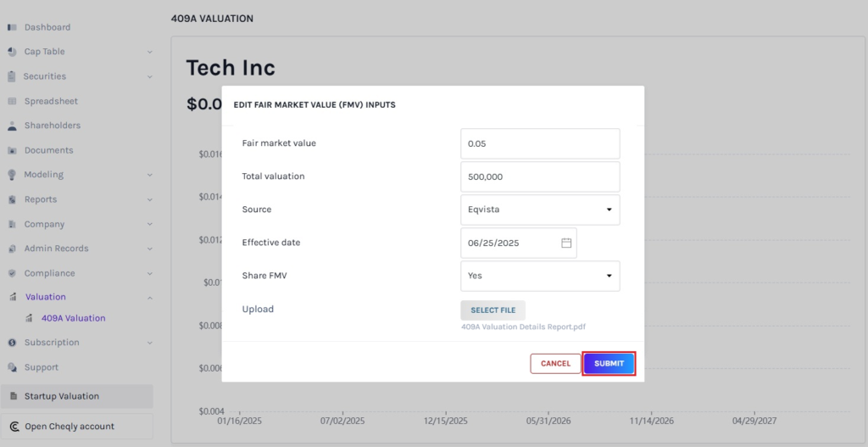Click the Open Cheqly account logo icon
This screenshot has height=447, width=868.
pyautogui.click(x=14, y=427)
